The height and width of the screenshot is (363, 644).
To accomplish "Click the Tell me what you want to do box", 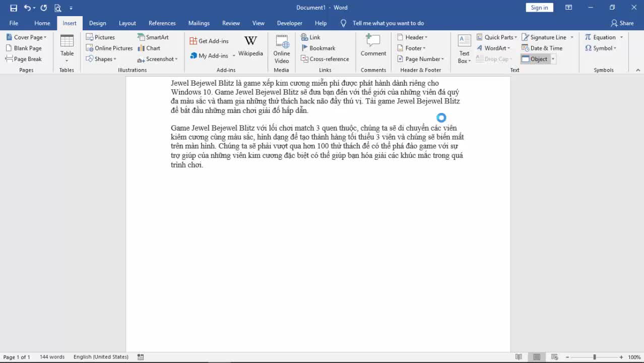I will pyautogui.click(x=388, y=23).
